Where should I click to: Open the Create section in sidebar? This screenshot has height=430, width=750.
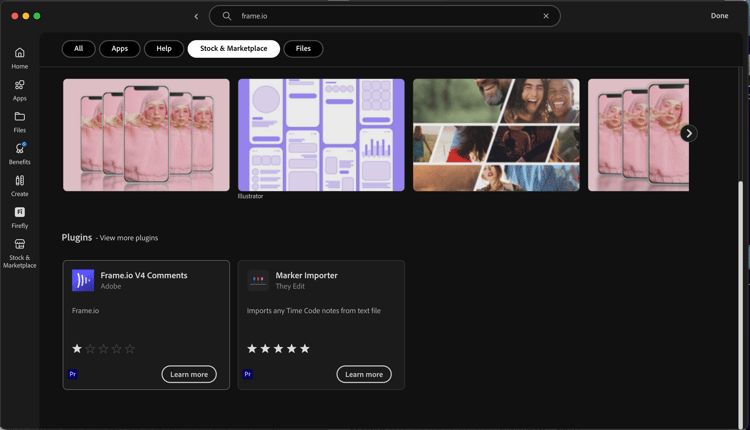coord(20,186)
